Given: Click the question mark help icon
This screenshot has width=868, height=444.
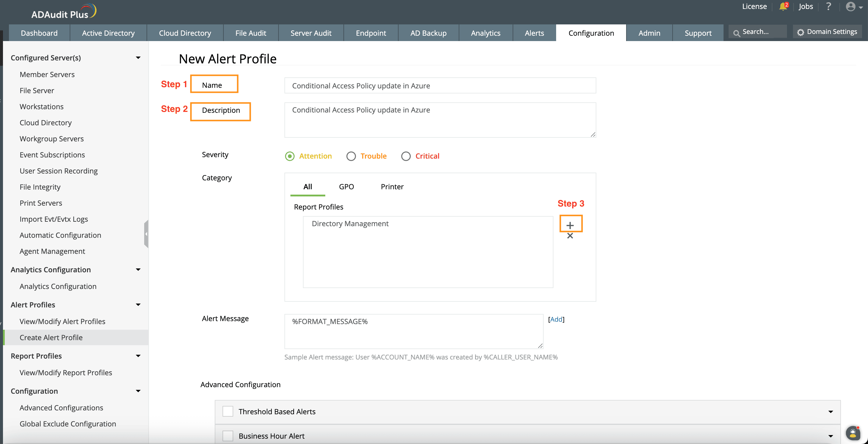Looking at the screenshot, I should [x=829, y=6].
